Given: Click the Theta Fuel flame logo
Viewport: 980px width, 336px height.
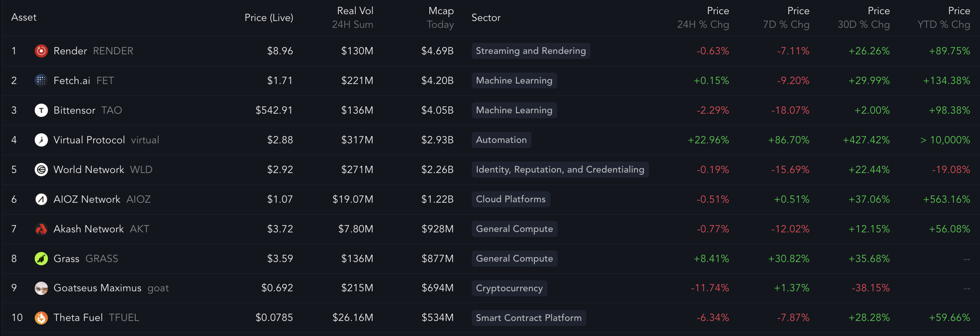Looking at the screenshot, I should coord(41,317).
